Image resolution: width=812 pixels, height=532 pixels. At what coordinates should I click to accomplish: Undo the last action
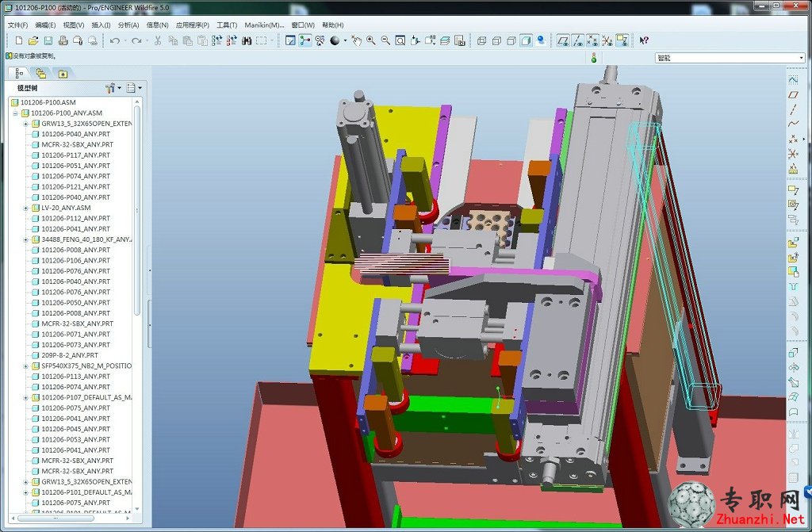pyautogui.click(x=115, y=40)
